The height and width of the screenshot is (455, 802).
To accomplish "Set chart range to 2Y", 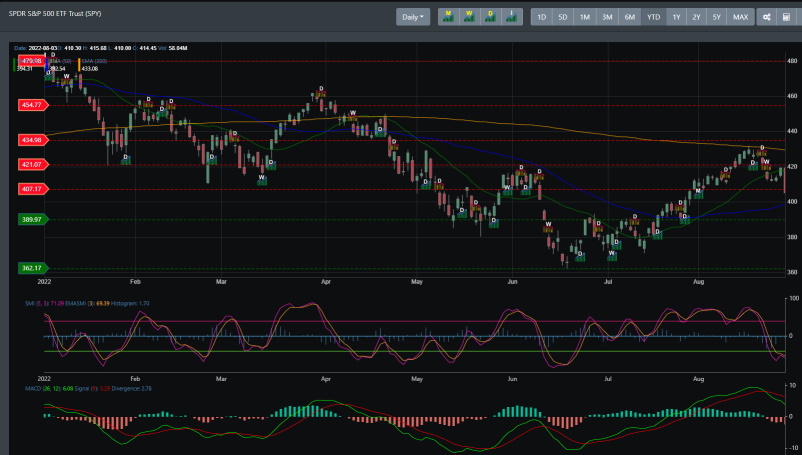I will (x=696, y=17).
